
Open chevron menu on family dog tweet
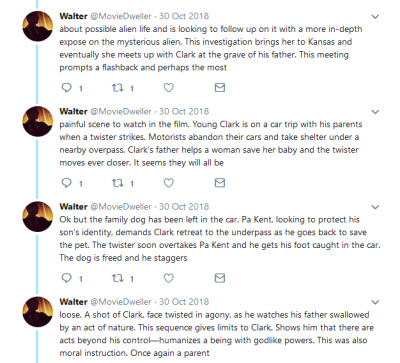(x=375, y=207)
